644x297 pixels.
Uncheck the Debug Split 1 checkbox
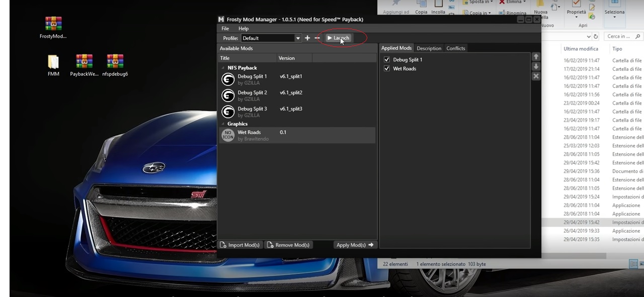click(387, 60)
